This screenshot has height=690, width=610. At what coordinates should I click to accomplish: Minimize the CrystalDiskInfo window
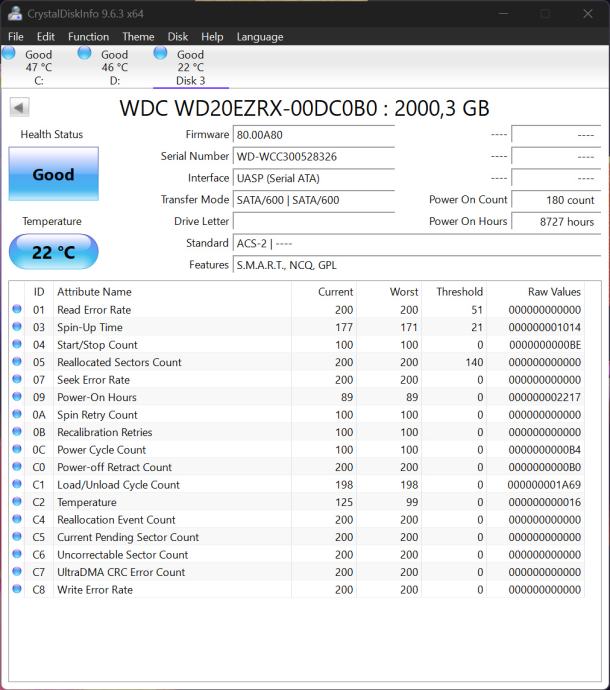pos(503,14)
